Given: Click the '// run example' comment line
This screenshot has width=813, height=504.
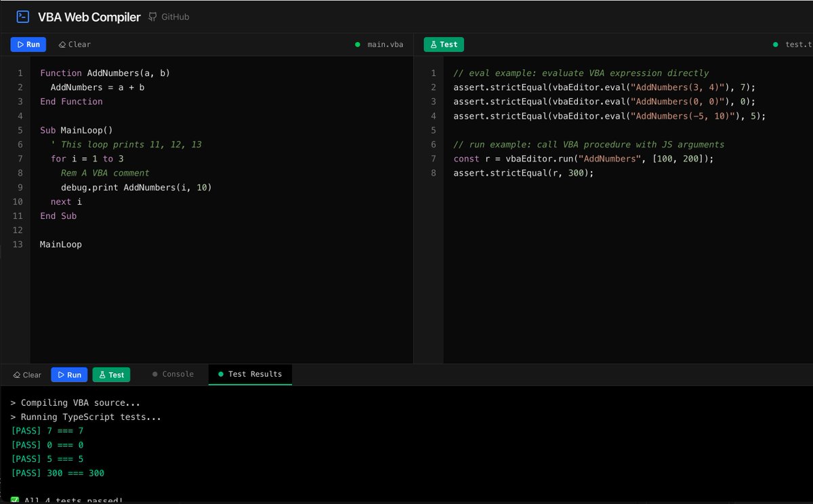Looking at the screenshot, I should (589, 144).
